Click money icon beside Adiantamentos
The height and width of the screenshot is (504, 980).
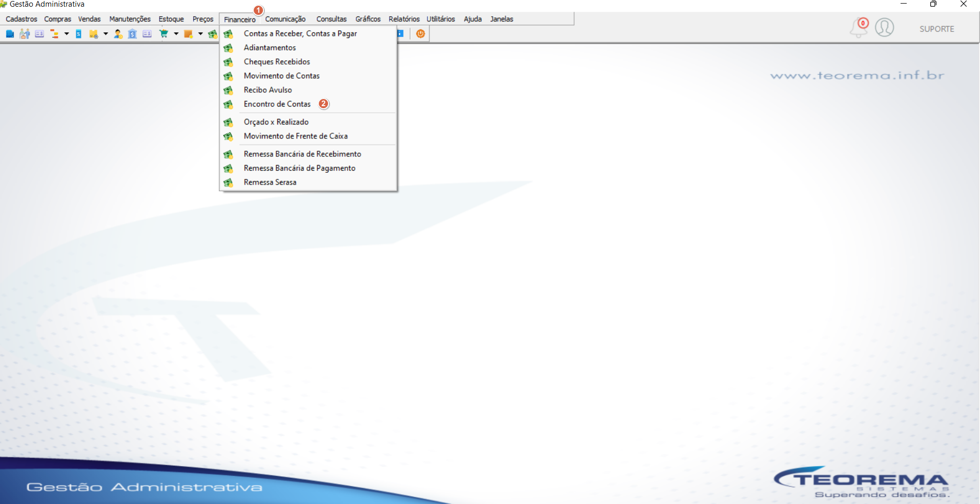pos(228,48)
